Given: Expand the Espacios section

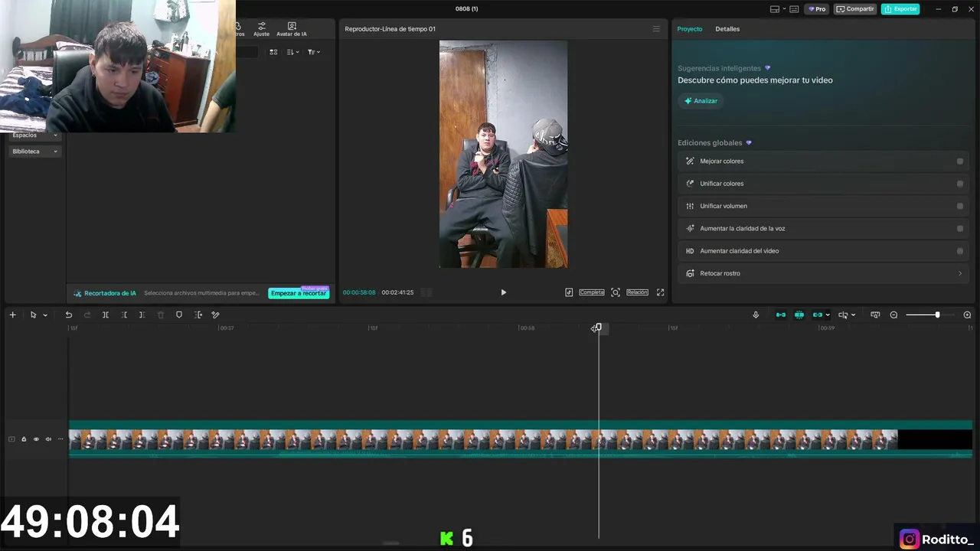Looking at the screenshot, I should coord(34,135).
